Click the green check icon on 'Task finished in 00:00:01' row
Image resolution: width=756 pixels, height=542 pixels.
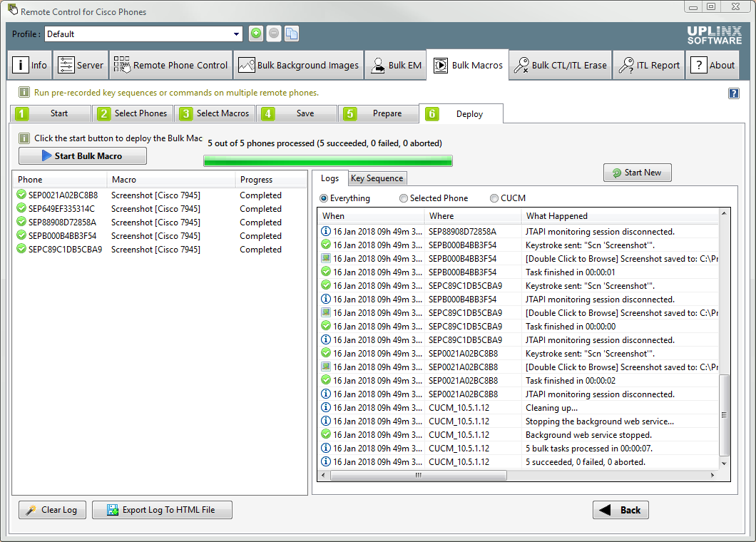click(326, 272)
